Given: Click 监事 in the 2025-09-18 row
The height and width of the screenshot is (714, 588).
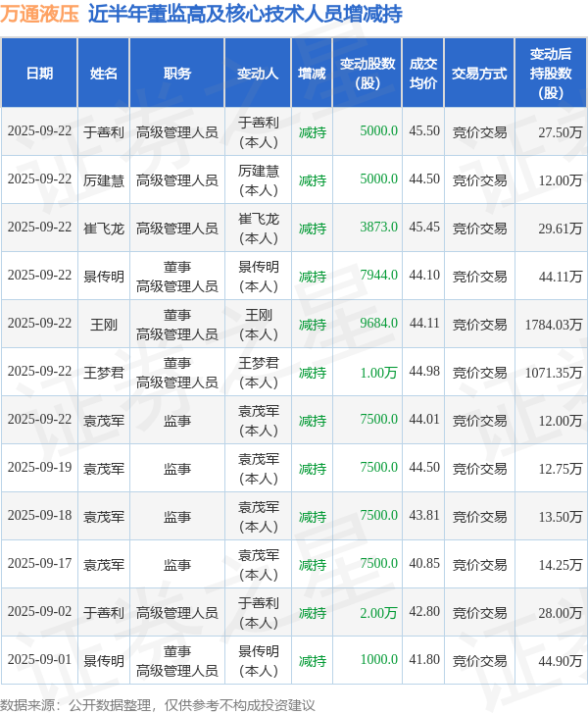Looking at the screenshot, I should coord(177,517).
